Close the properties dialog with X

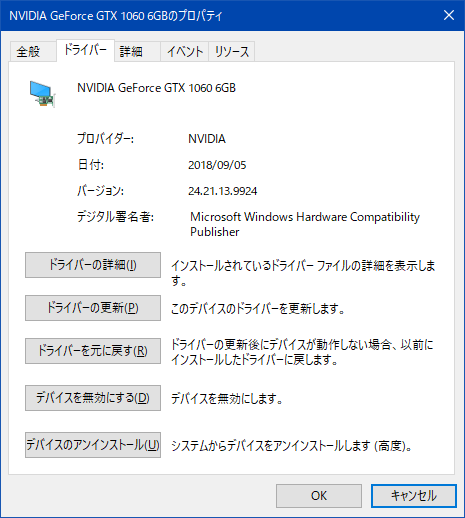click(x=449, y=15)
